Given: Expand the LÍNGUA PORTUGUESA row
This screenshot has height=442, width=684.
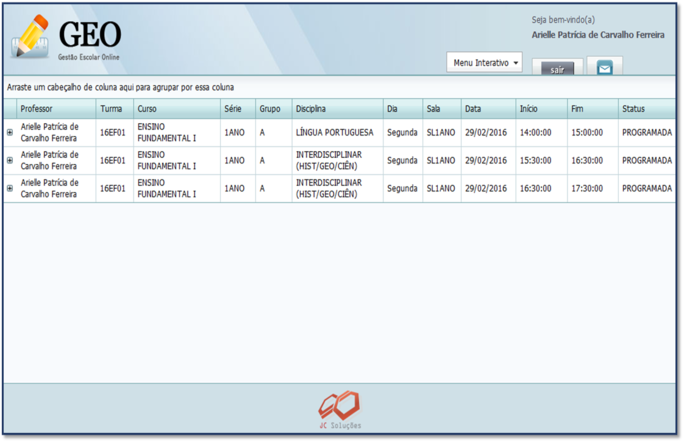Looking at the screenshot, I should (x=10, y=132).
